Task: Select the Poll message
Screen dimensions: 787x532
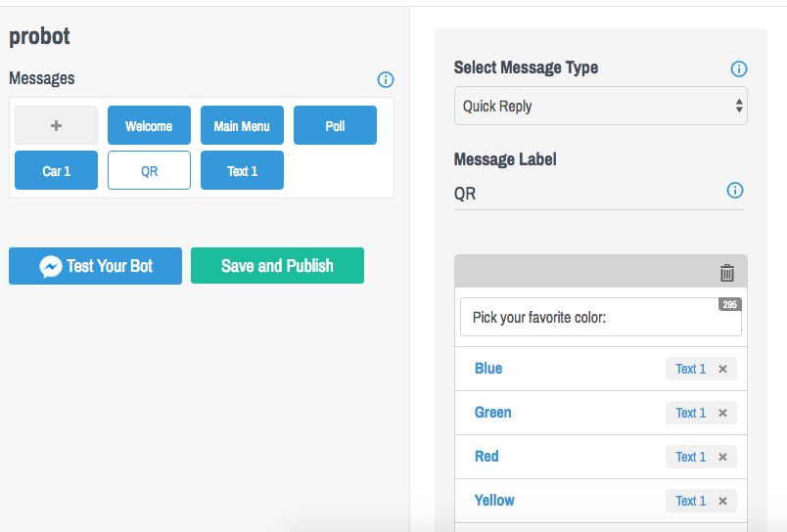Action: [336, 125]
